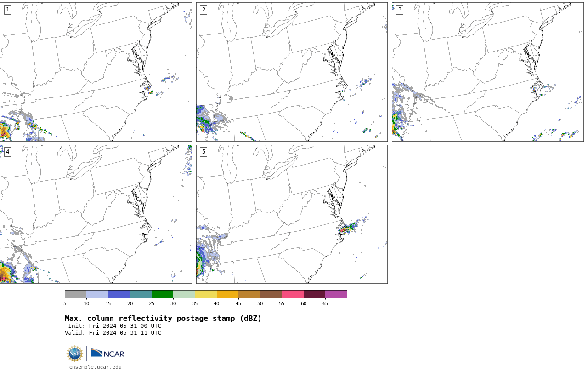This screenshot has width=588, height=372.
Task: Click the 50 tick label on colorbar
Action: (260, 303)
